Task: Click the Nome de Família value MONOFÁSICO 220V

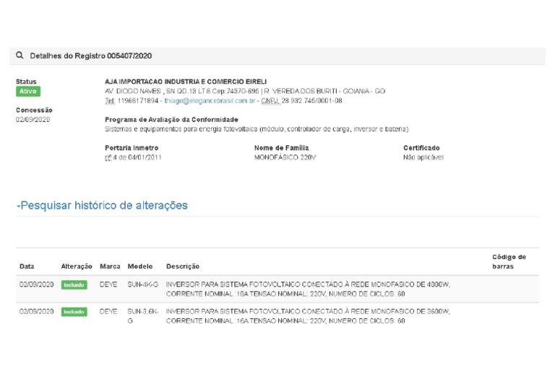Action: [285, 157]
